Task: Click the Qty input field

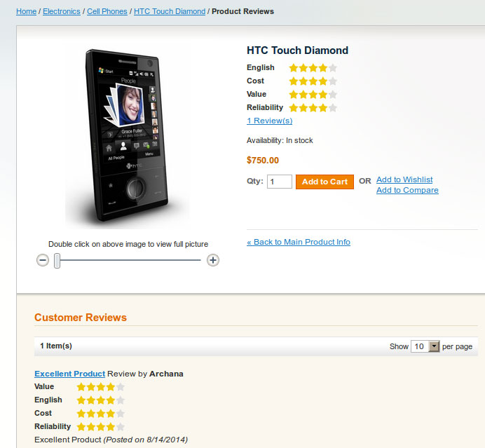Action: (x=280, y=182)
